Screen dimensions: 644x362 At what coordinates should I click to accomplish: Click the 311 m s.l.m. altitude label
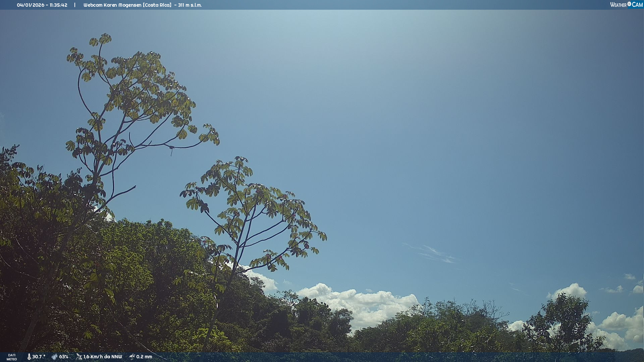coord(190,5)
